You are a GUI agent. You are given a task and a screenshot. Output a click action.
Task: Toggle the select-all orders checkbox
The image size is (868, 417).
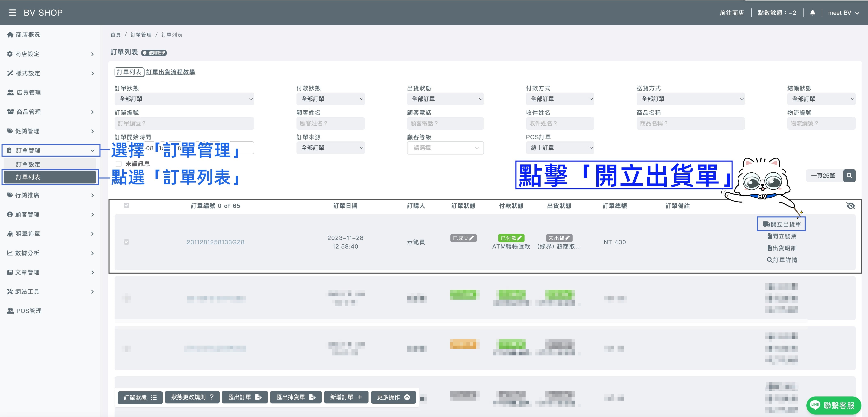point(126,205)
